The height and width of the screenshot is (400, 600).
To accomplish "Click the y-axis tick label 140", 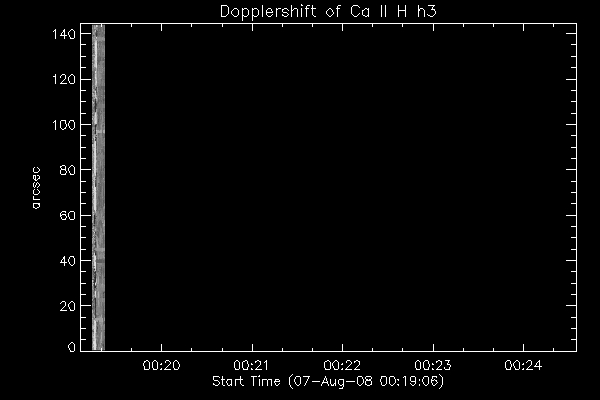I will click(x=64, y=34).
